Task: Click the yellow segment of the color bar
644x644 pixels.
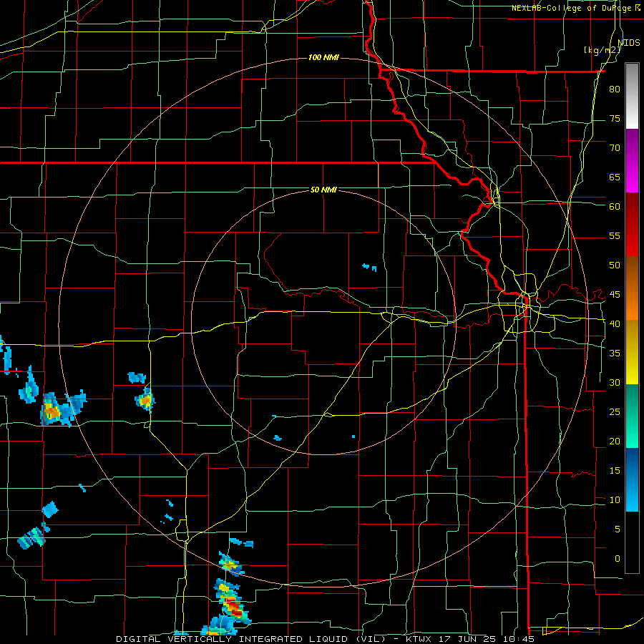Action: click(632, 352)
